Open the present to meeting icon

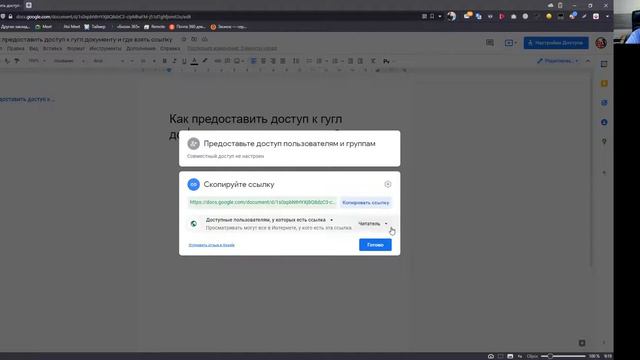pyautogui.click(x=511, y=43)
